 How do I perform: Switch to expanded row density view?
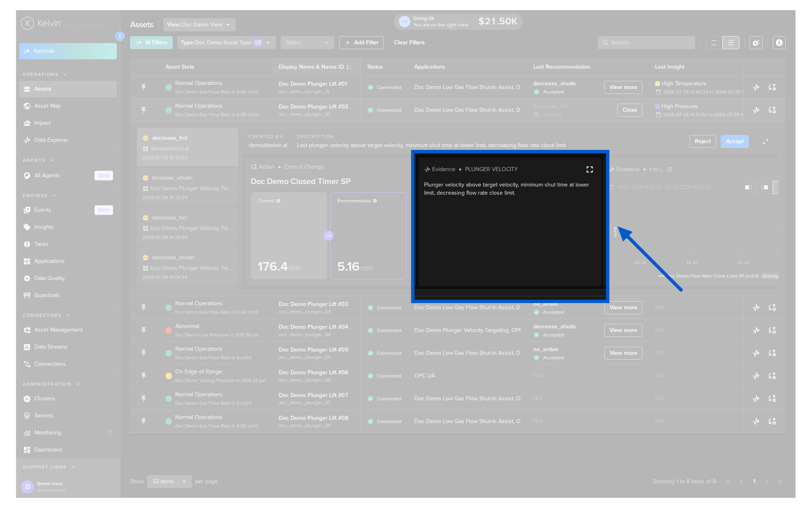click(x=731, y=43)
